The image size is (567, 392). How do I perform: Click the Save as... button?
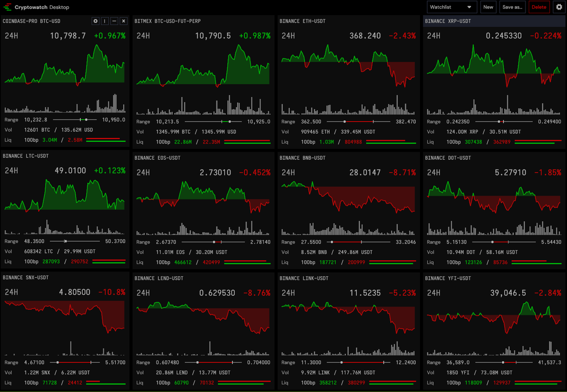(x=512, y=7)
